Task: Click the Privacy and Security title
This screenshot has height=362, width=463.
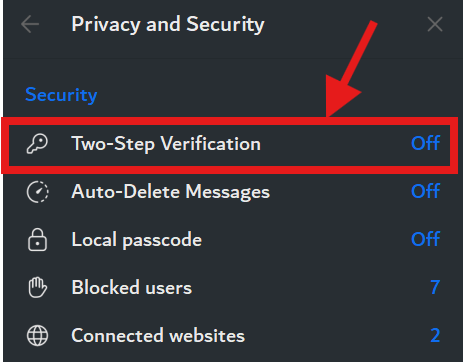Action: coord(168,25)
